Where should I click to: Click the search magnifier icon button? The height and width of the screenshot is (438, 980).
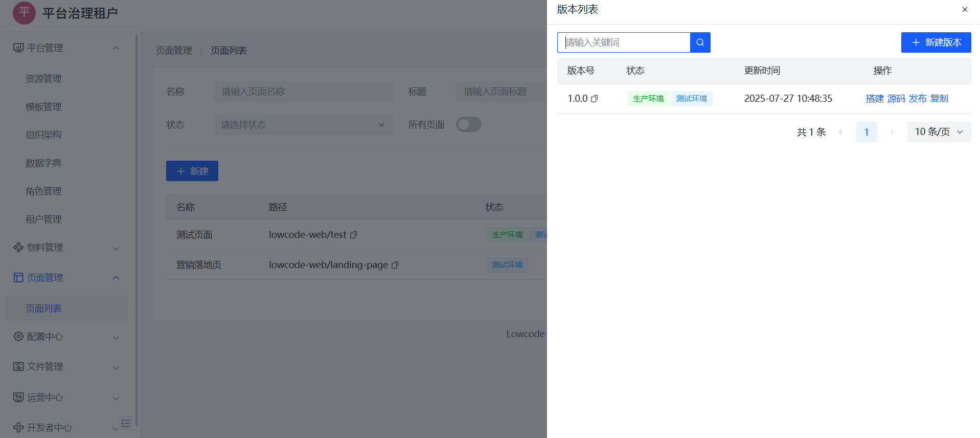[700, 42]
